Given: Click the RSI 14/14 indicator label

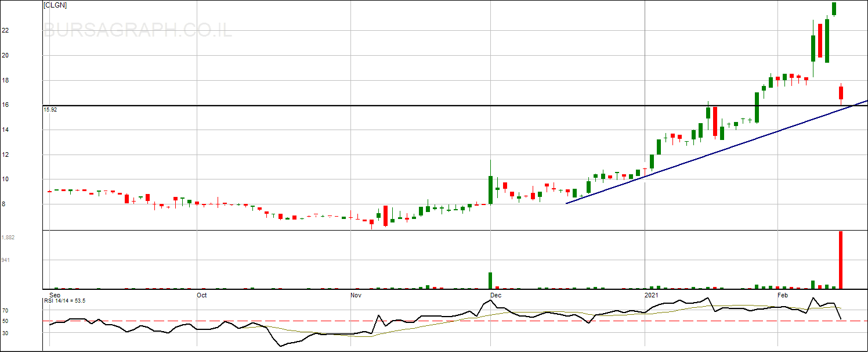Looking at the screenshot, I should [65, 300].
